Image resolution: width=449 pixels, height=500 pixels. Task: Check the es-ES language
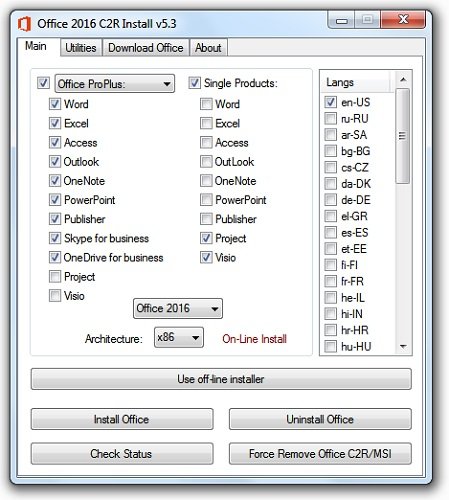[330, 232]
